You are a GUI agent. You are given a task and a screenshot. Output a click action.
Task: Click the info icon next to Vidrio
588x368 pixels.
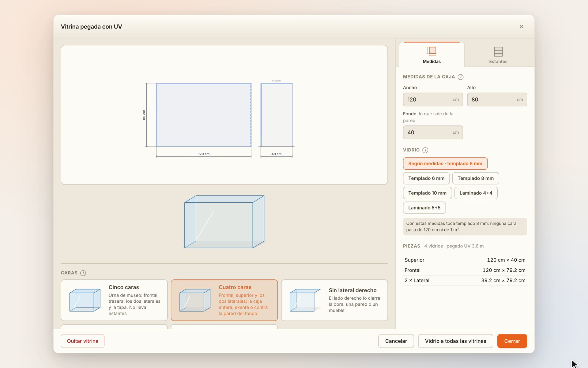coord(425,150)
